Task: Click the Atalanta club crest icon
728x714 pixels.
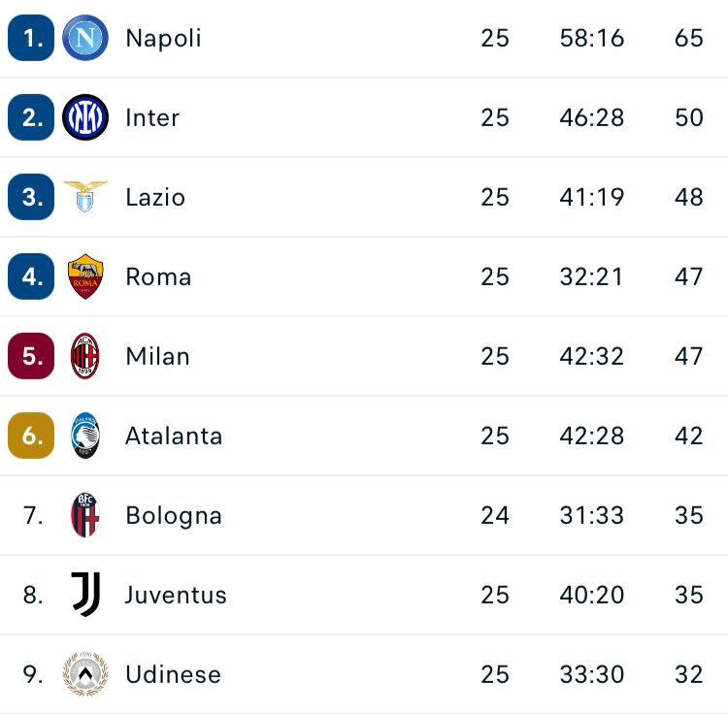Action: [x=85, y=436]
